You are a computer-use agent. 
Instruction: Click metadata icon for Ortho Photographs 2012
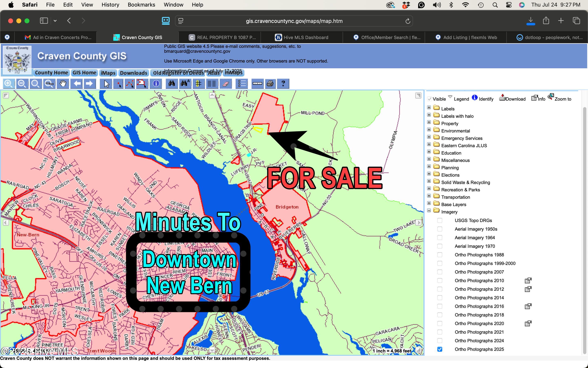528,289
